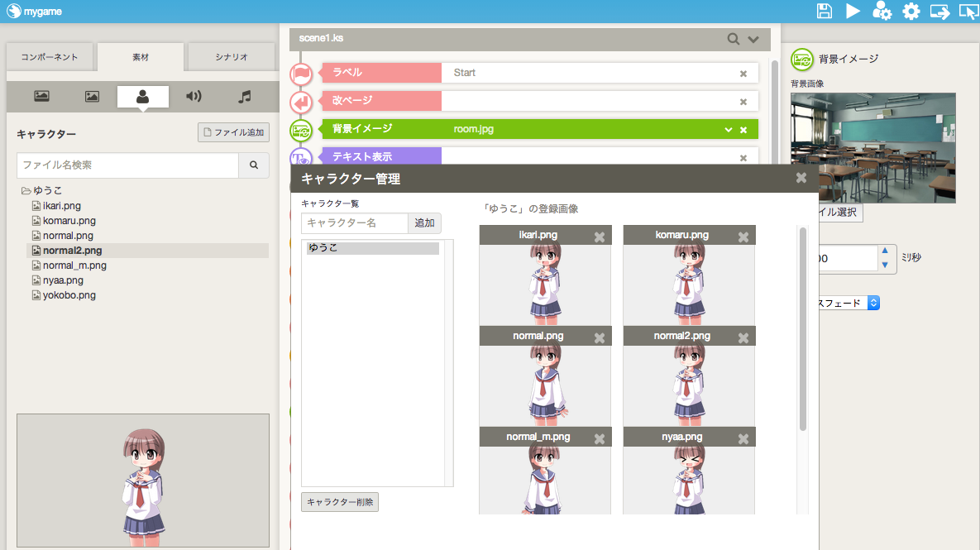Screen dimensions: 980x550
Task: Remove ikari.png from registered images
Action: tap(600, 237)
